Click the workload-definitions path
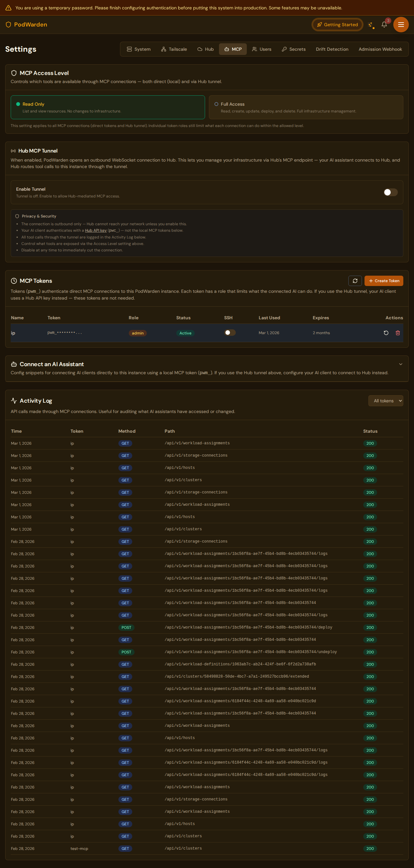Screen dimensions: 414x868 (x=240, y=664)
